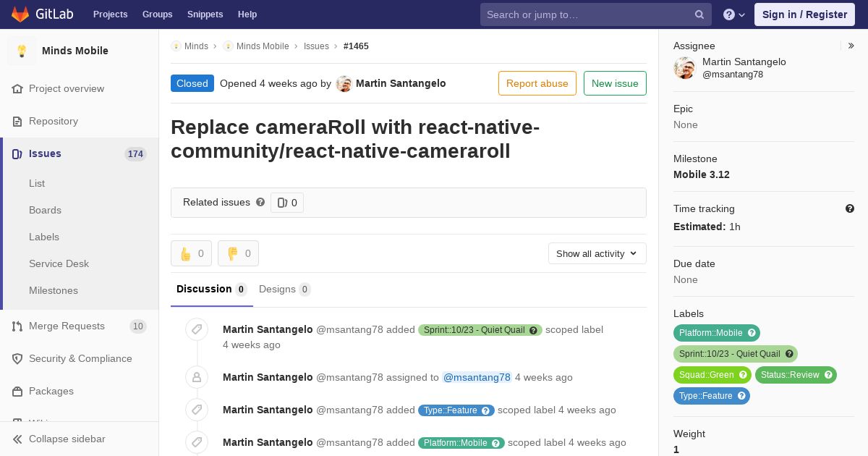The height and width of the screenshot is (456, 868).
Task: Open the Snippets page
Action: (205, 14)
